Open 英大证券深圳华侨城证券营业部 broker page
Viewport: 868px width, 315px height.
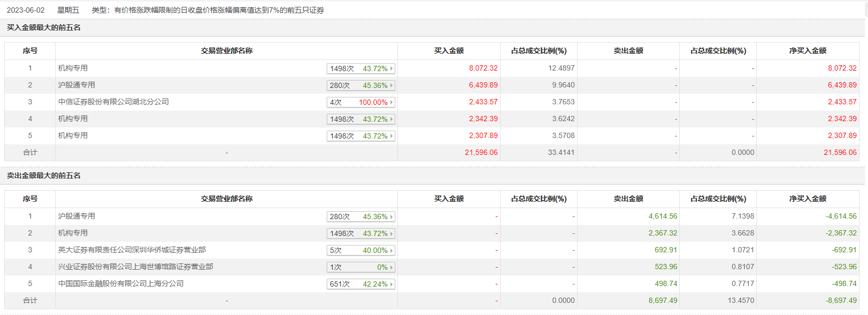pyautogui.click(x=132, y=250)
